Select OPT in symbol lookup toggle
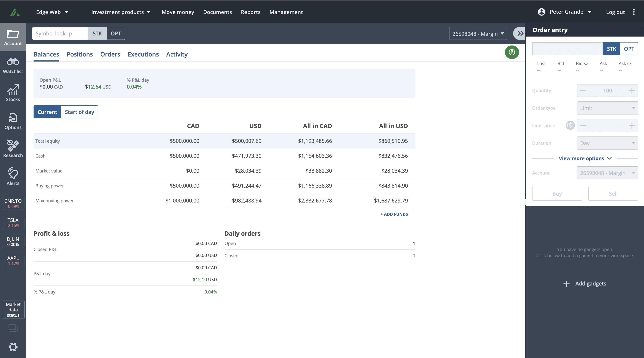 coord(115,34)
